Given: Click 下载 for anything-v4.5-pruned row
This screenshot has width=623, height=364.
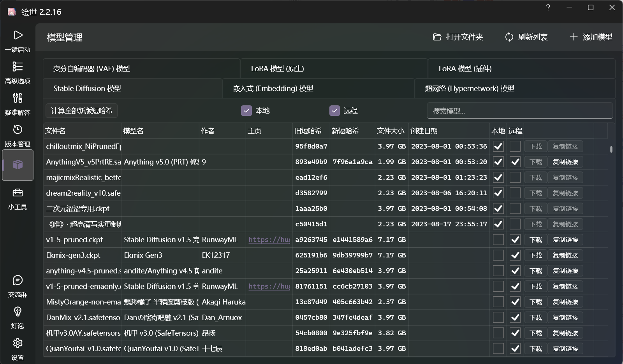Looking at the screenshot, I should pyautogui.click(x=536, y=271).
